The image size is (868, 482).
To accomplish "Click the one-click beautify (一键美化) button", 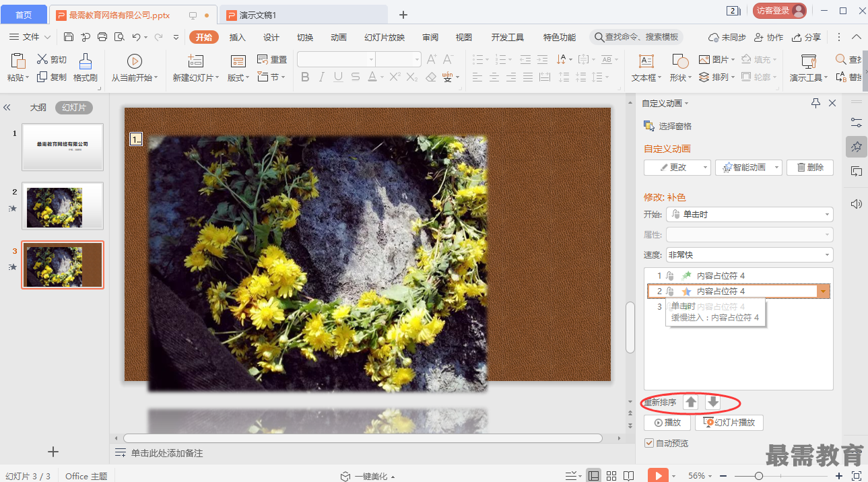I will [x=368, y=476].
